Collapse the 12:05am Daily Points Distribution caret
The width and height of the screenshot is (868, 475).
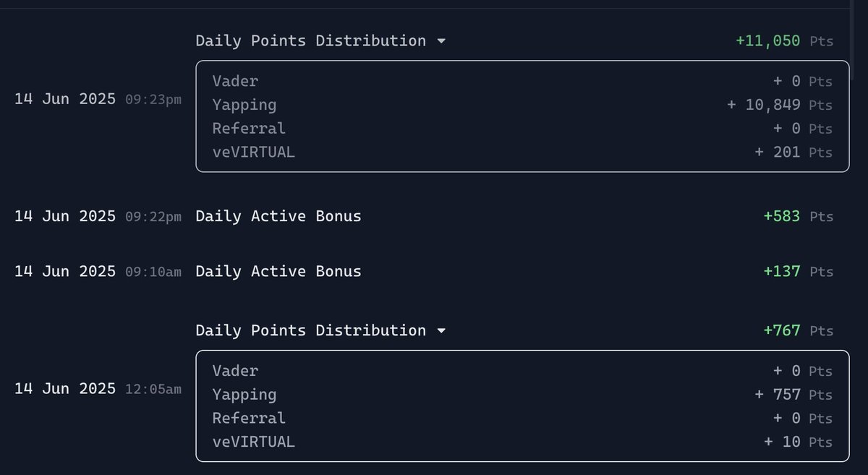(441, 331)
